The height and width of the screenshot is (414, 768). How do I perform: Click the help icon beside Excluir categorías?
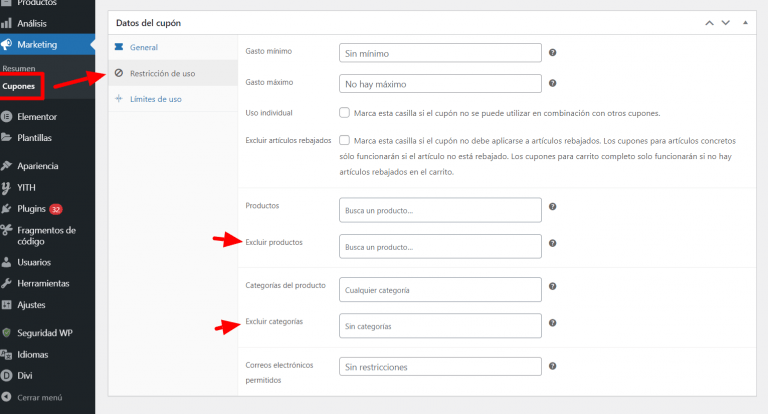pos(552,323)
